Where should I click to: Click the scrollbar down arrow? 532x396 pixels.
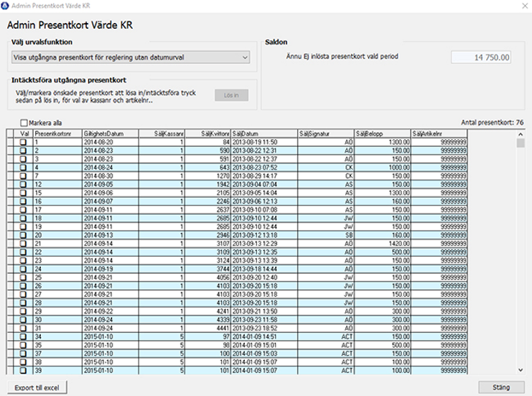(521, 370)
